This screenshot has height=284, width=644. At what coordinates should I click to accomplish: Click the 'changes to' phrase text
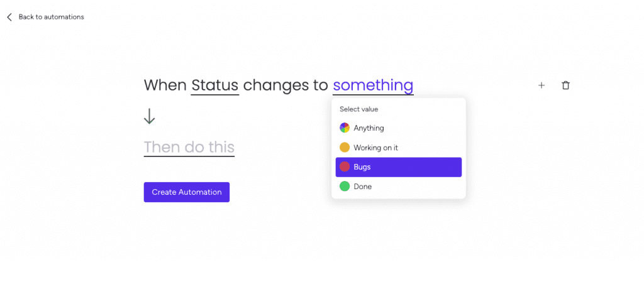coord(286,85)
